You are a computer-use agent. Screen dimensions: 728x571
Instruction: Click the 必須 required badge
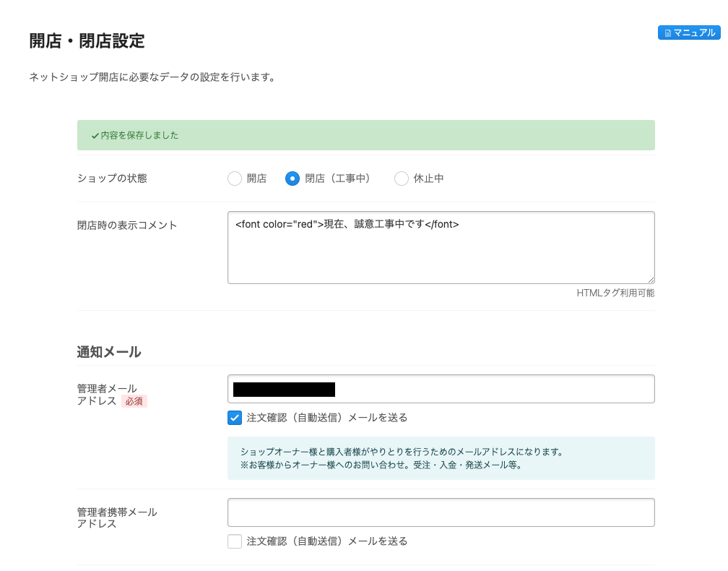(x=134, y=401)
